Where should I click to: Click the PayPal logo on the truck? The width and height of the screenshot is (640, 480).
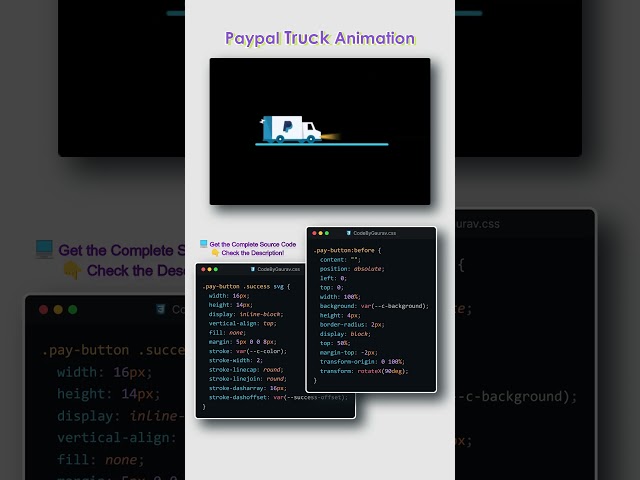[x=288, y=127]
